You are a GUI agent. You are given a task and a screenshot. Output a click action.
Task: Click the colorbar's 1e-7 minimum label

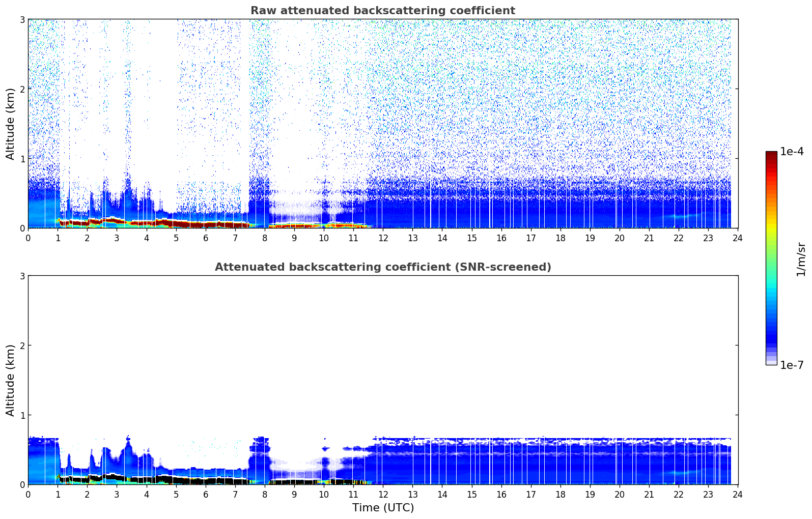(791, 365)
